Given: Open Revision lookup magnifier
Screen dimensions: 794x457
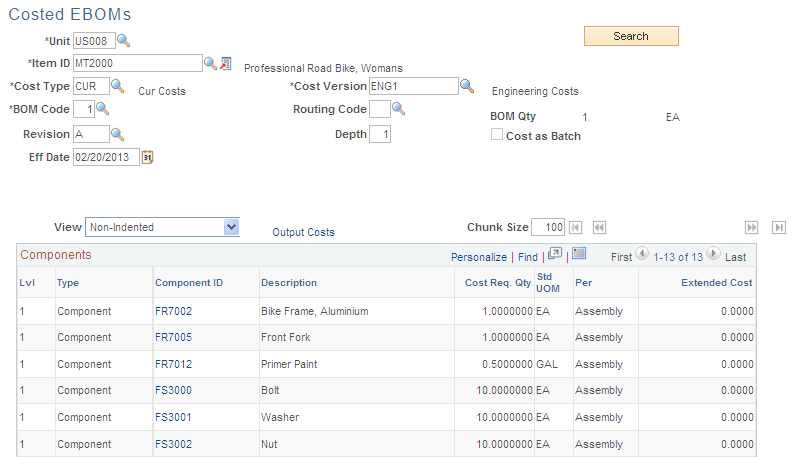Looking at the screenshot, I should click(x=117, y=134).
